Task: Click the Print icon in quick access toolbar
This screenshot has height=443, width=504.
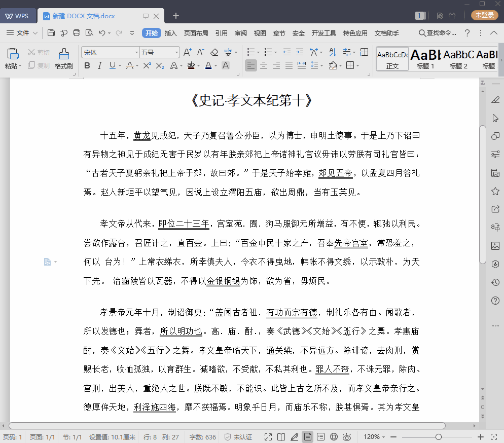Action: (77, 33)
